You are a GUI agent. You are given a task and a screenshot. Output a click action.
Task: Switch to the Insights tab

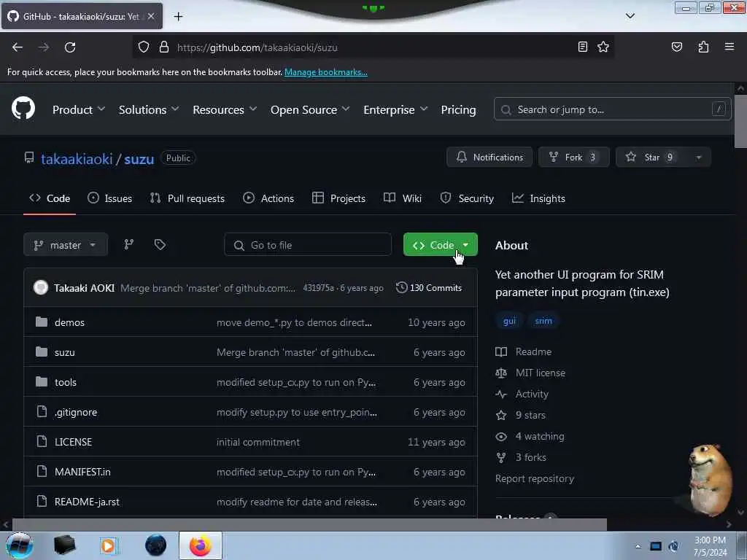[538, 198]
